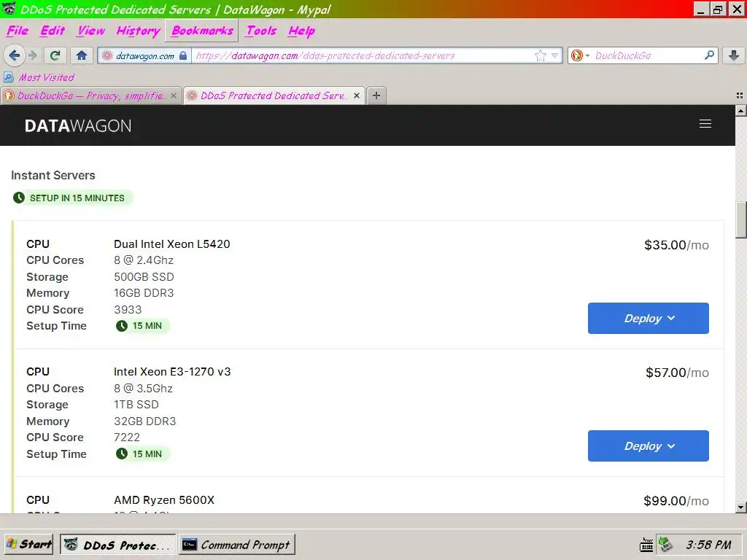Click the 500GB SSD storage value
The height and width of the screenshot is (560, 747).
pyautogui.click(x=144, y=276)
